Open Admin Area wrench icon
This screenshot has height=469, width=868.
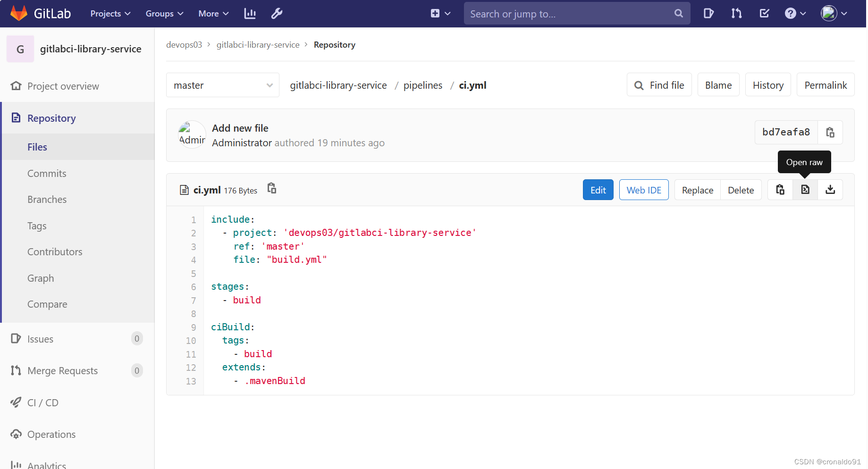[x=277, y=14]
